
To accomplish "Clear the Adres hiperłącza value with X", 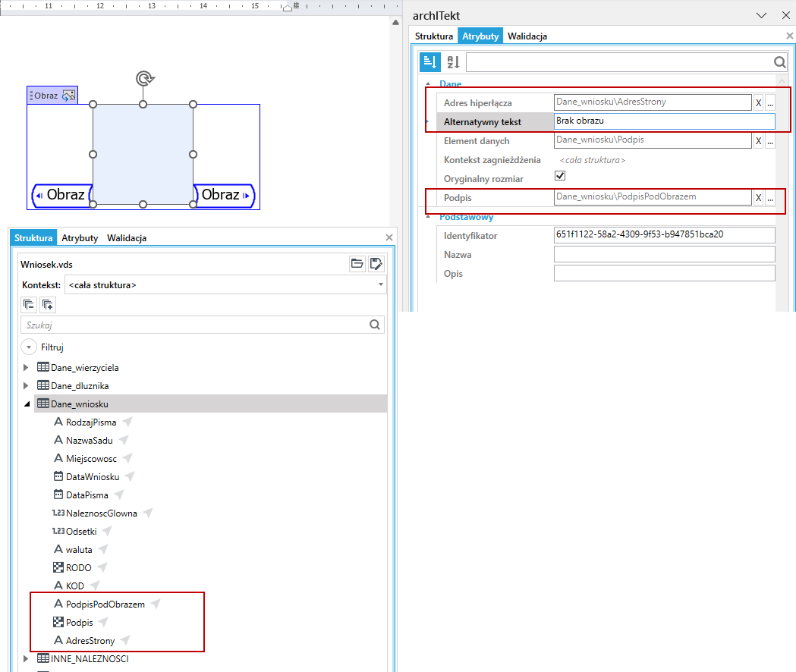I will (758, 103).
